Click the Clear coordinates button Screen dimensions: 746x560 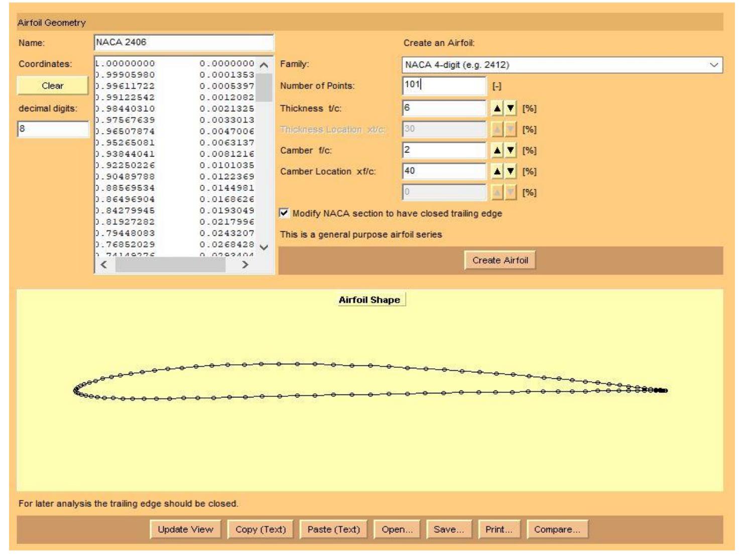[x=53, y=86]
